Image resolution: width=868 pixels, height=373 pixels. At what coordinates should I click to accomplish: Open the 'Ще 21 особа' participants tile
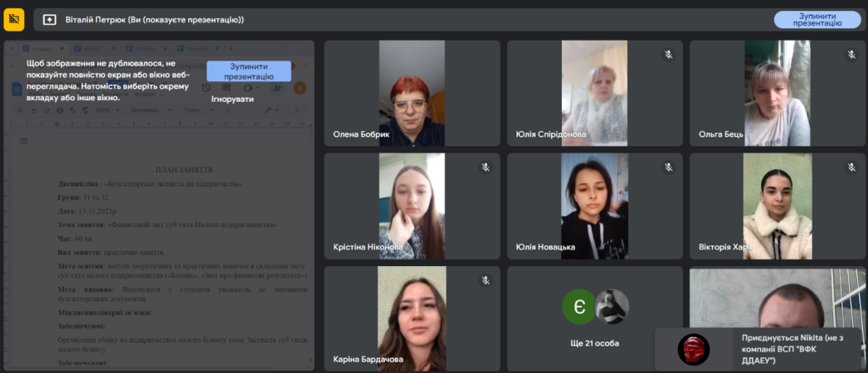[x=594, y=318]
